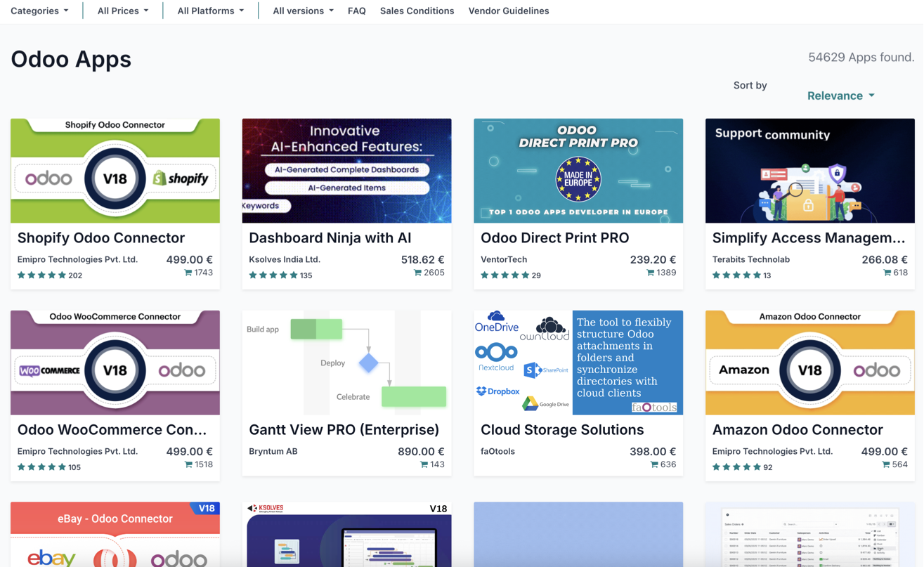Open the Simplify Access Management thumbnail image
Image resolution: width=924 pixels, height=567 pixels.
[810, 171]
